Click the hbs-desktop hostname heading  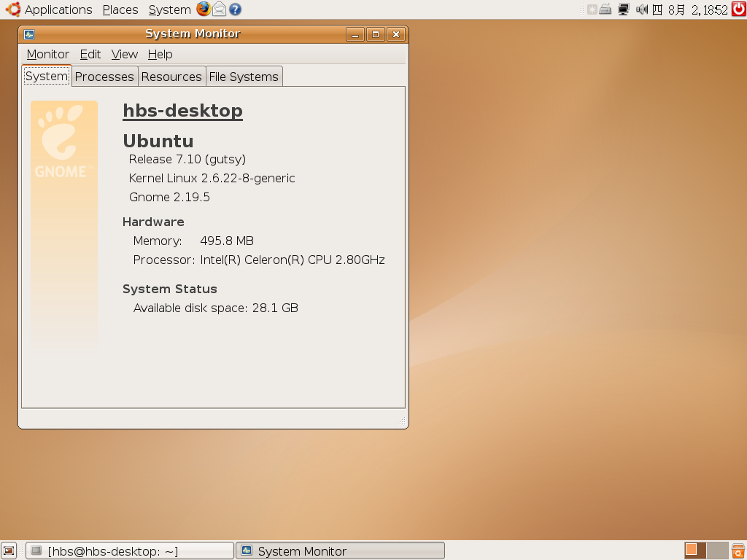[183, 111]
